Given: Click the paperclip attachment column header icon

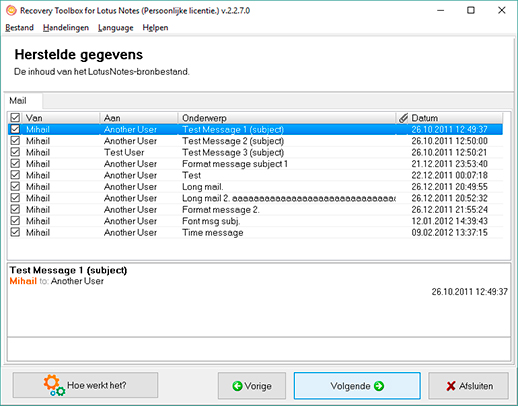Looking at the screenshot, I should point(403,118).
